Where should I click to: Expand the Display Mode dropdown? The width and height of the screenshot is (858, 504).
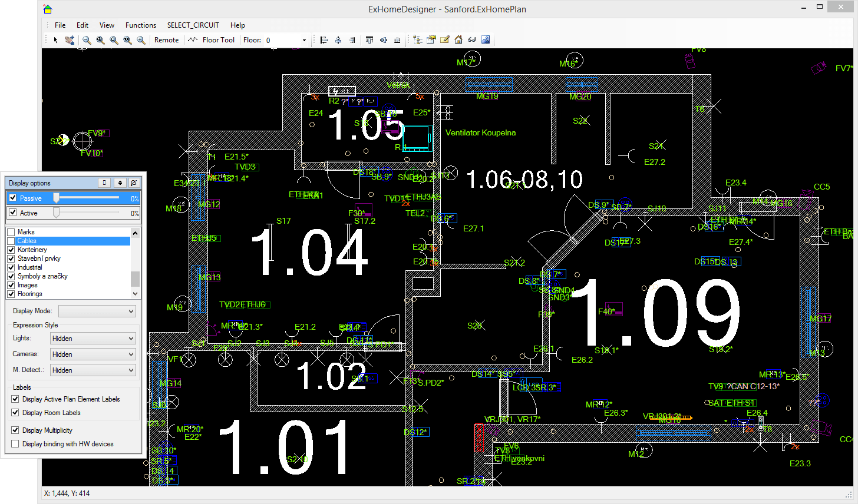[97, 311]
